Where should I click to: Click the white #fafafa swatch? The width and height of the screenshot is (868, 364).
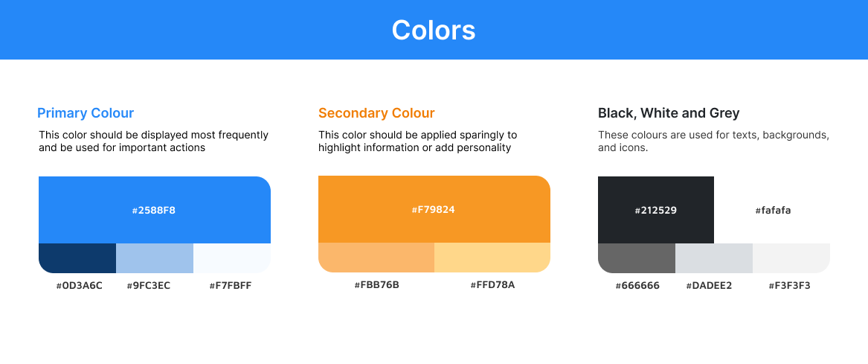click(772, 210)
